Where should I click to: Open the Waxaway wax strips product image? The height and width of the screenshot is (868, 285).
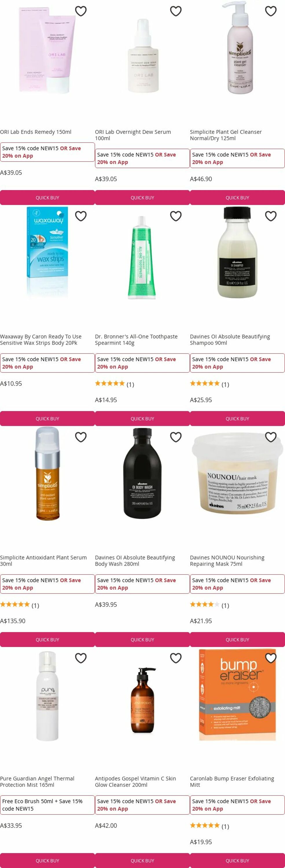click(47, 253)
